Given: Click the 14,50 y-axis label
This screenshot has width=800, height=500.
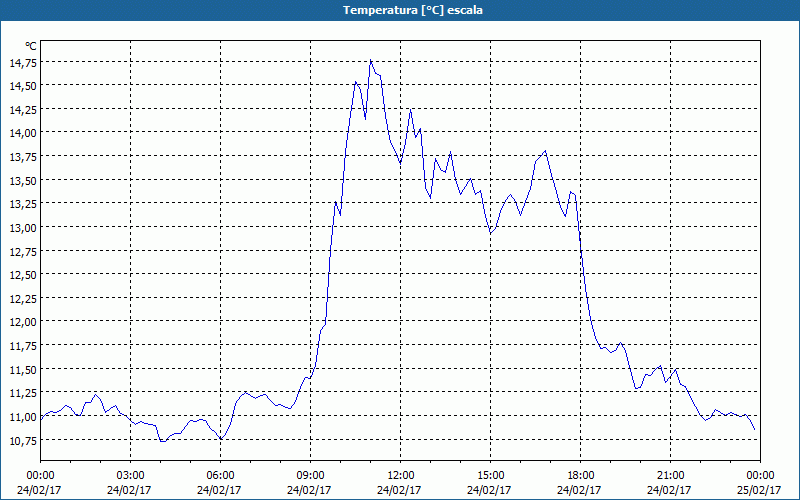Looking at the screenshot, I should tap(23, 86).
